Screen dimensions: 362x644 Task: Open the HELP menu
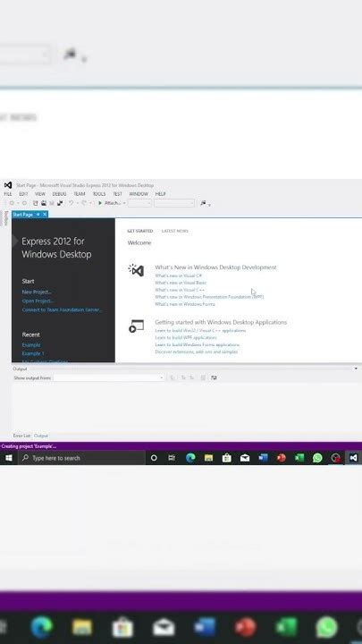(161, 194)
